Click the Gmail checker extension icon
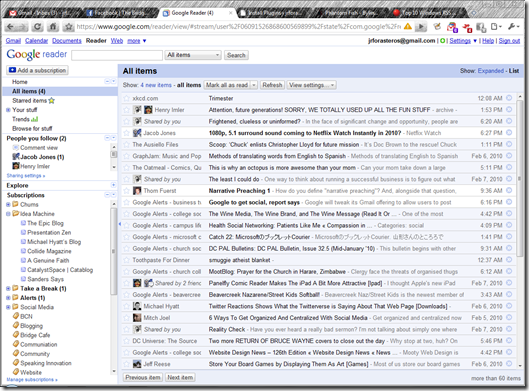 452,27
